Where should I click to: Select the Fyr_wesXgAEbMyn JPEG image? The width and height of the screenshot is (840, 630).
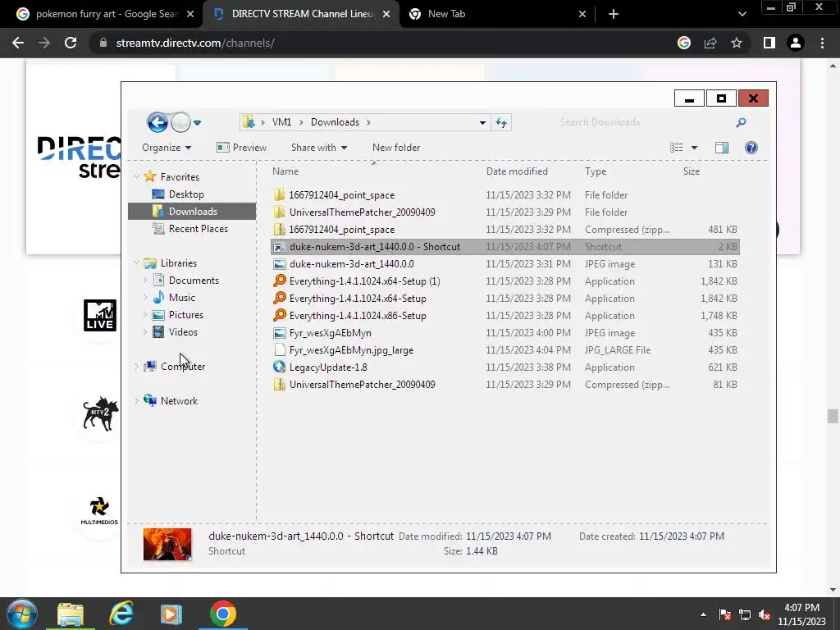[x=505, y=333]
